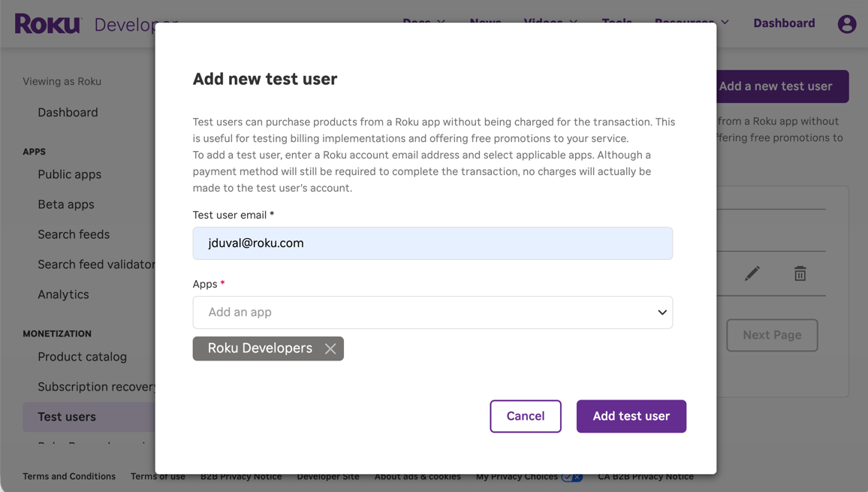Open Product catalog in the sidebar

82,357
